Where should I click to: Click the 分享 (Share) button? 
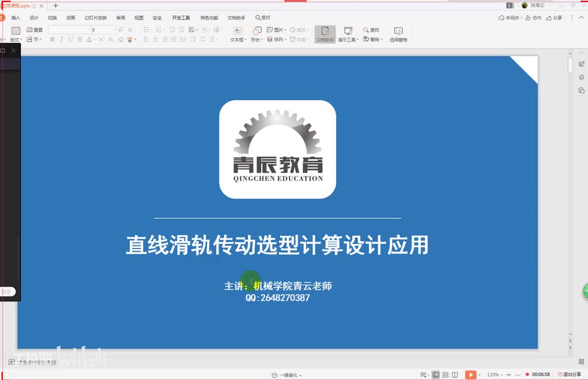[x=554, y=17]
